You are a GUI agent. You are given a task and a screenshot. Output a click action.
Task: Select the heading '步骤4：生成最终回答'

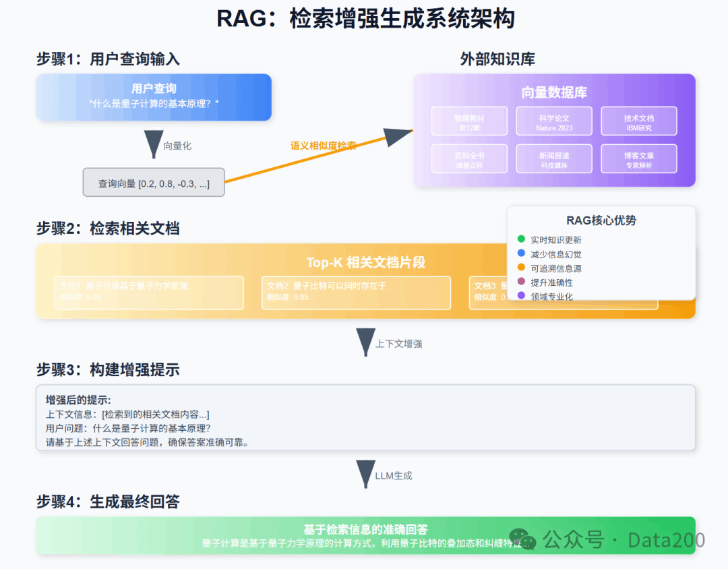point(108,502)
